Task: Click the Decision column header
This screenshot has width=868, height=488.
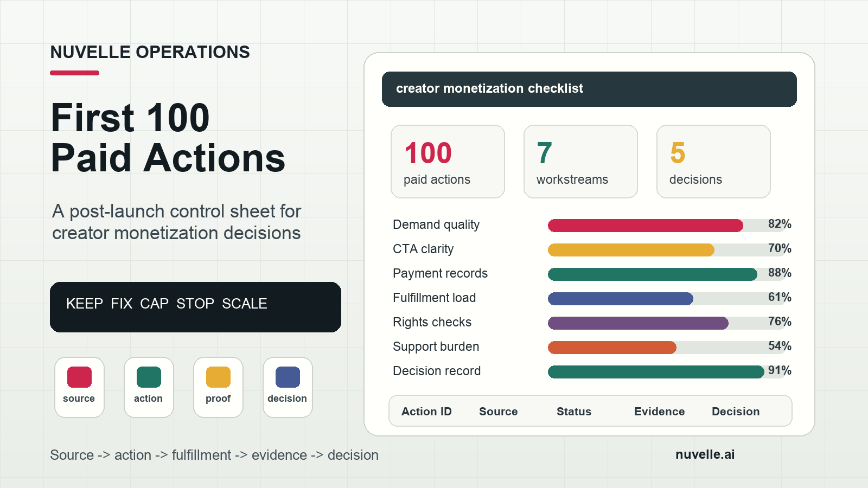Action: click(x=736, y=412)
